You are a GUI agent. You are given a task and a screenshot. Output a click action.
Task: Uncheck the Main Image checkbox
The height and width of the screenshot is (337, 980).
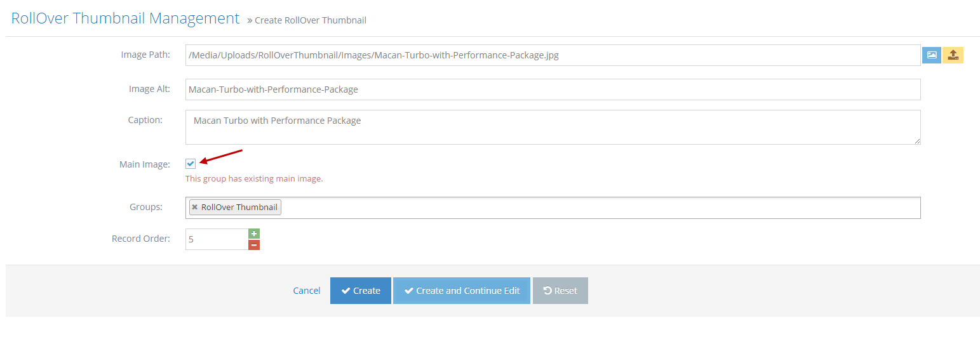[x=191, y=164]
